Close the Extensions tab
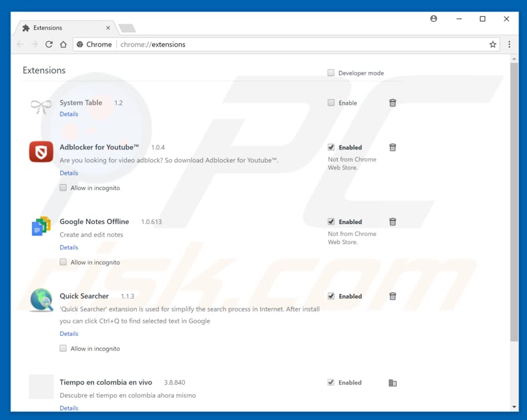Viewport: 527px width, 420px height. 108,28
